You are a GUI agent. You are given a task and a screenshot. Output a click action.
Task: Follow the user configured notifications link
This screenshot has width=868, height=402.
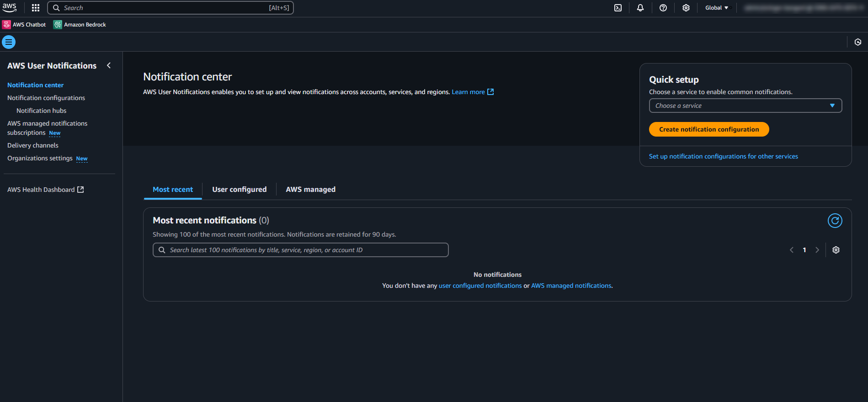(480, 286)
